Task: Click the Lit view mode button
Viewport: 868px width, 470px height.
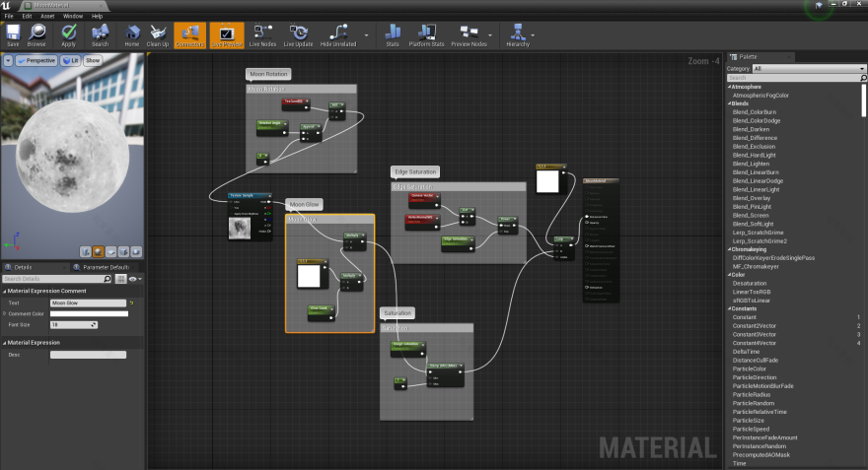Action: tap(70, 60)
